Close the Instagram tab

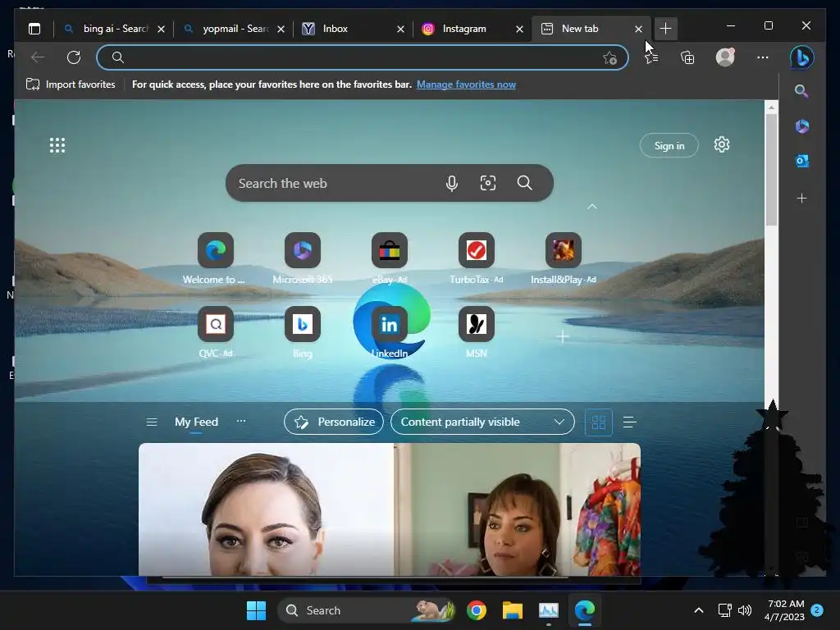[519, 29]
